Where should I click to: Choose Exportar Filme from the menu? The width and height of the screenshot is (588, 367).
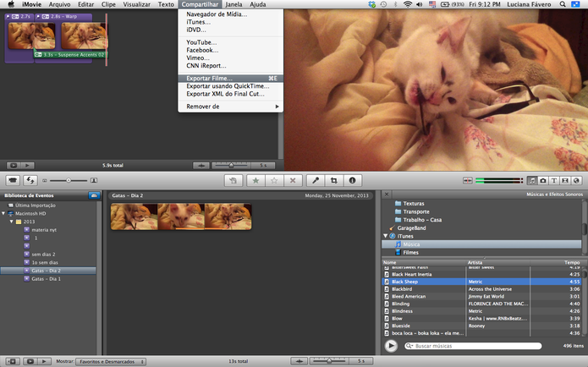pyautogui.click(x=230, y=79)
